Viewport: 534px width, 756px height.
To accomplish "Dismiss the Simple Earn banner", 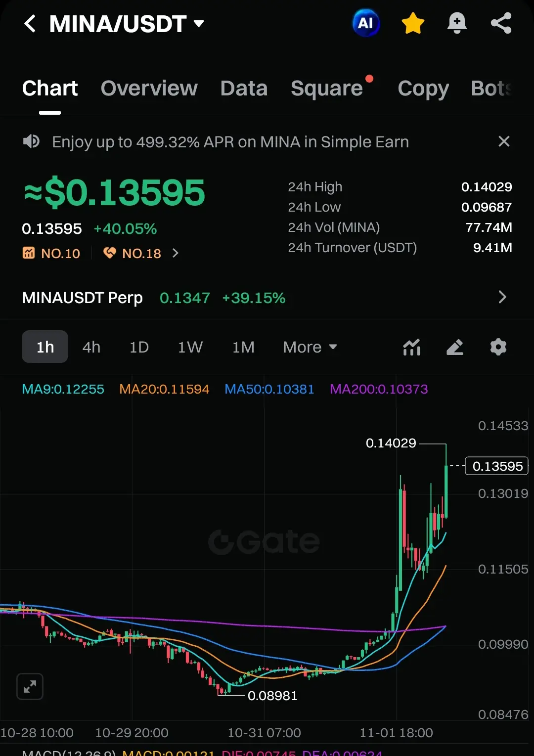I will [x=504, y=141].
